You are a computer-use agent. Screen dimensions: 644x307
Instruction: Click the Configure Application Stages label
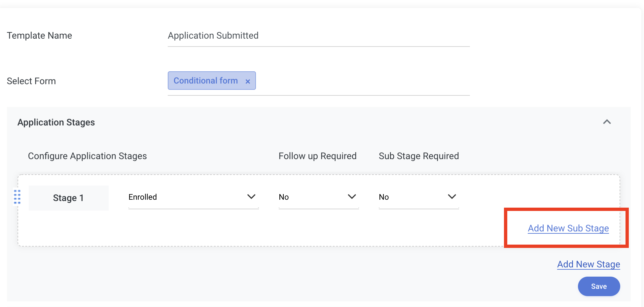(88, 156)
